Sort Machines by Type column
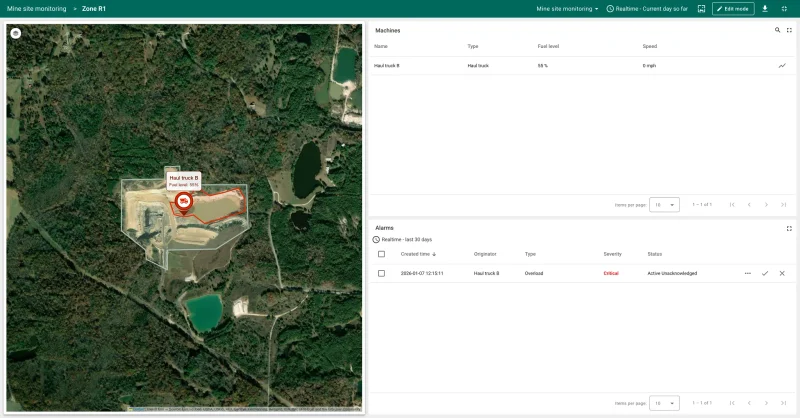 [473, 46]
